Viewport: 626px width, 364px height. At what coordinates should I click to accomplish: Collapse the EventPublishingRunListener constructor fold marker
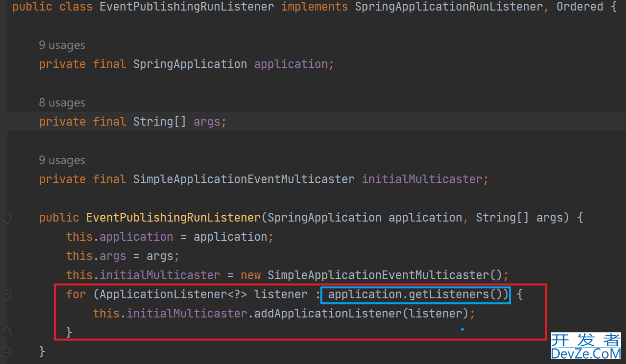(7, 218)
